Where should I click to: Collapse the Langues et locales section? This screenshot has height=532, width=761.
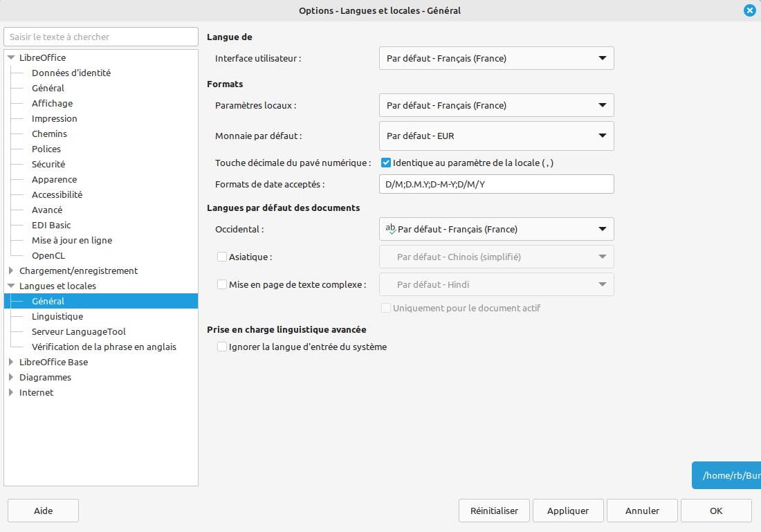[x=11, y=286]
